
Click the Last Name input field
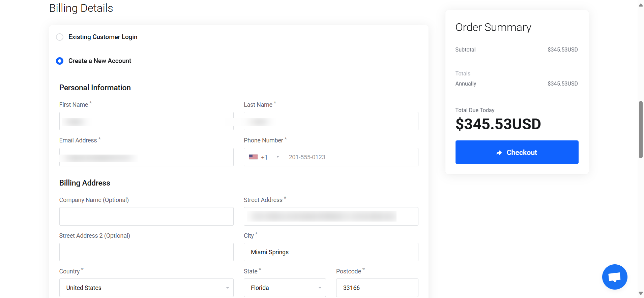point(331,121)
